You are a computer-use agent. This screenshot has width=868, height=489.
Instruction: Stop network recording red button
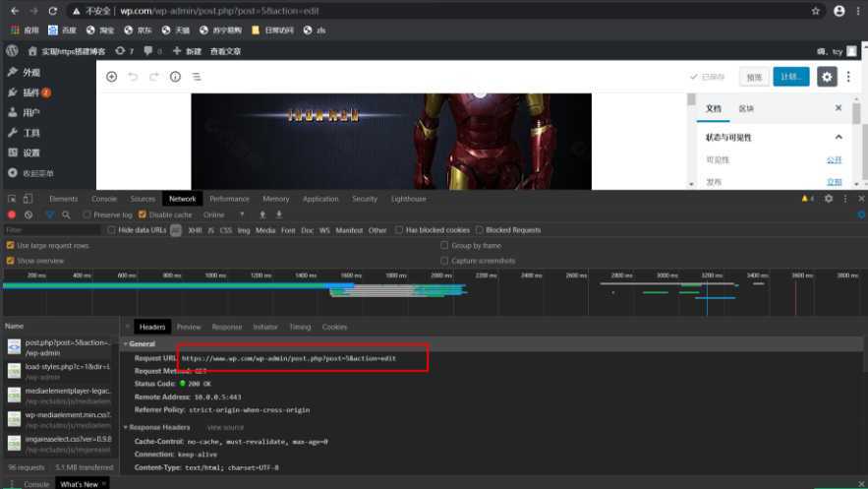11,214
